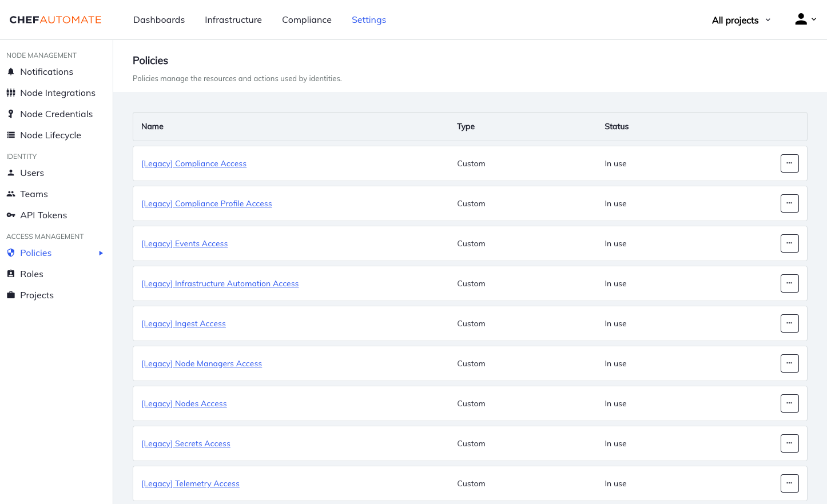Screen dimensions: 827x504
Task: Click the Node Lifecycle list icon
Action: click(11, 135)
